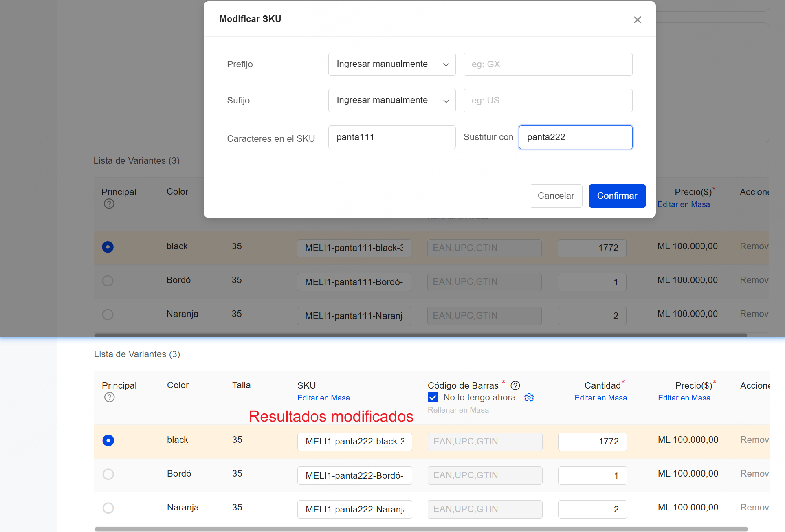Viewport: 785px width, 532px height.
Task: Click 'Editar en Masa' under the lower SKU header
Action: coord(323,398)
